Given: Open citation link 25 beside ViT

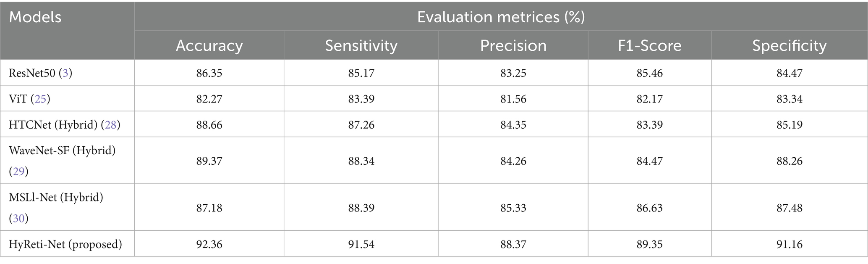Looking at the screenshot, I should tap(42, 99).
